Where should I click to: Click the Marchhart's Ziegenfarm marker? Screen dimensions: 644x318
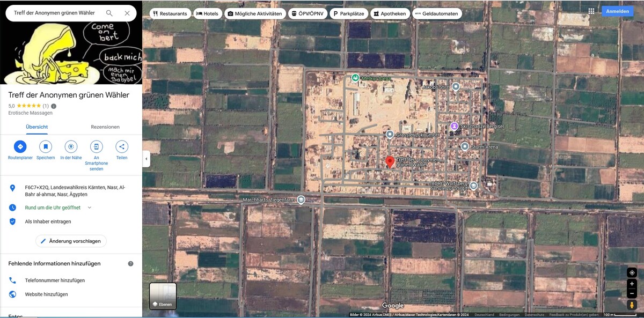[x=301, y=200]
